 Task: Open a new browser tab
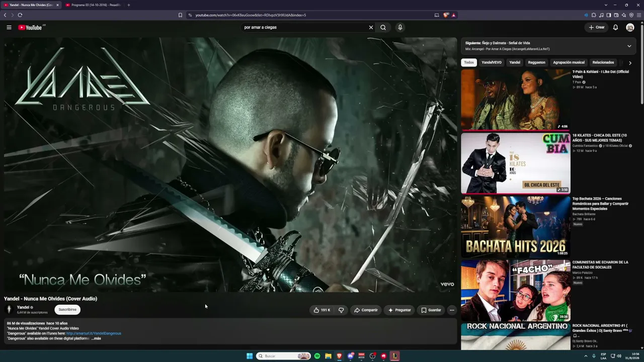click(128, 5)
